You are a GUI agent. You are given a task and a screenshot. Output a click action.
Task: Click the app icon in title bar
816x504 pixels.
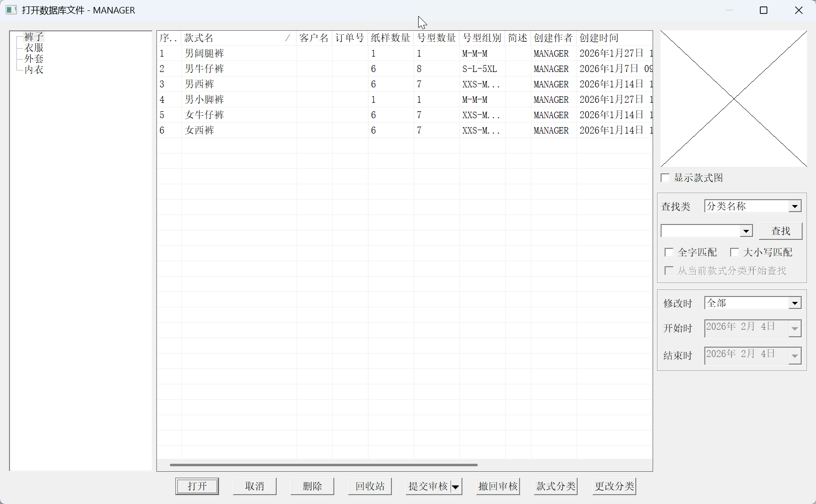point(11,10)
